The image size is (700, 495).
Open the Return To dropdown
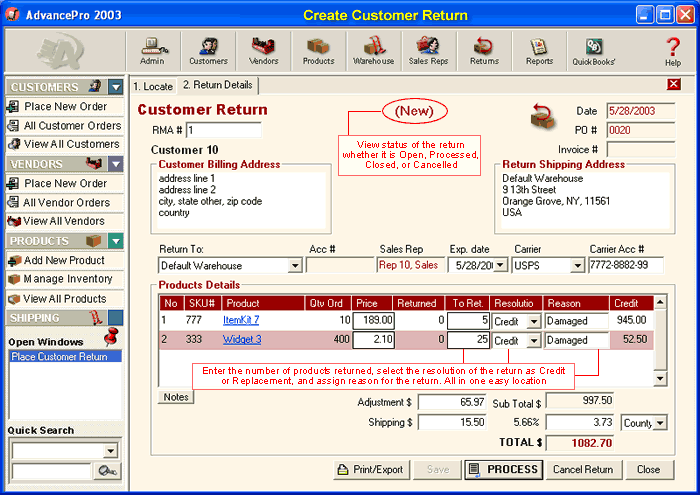(295, 266)
